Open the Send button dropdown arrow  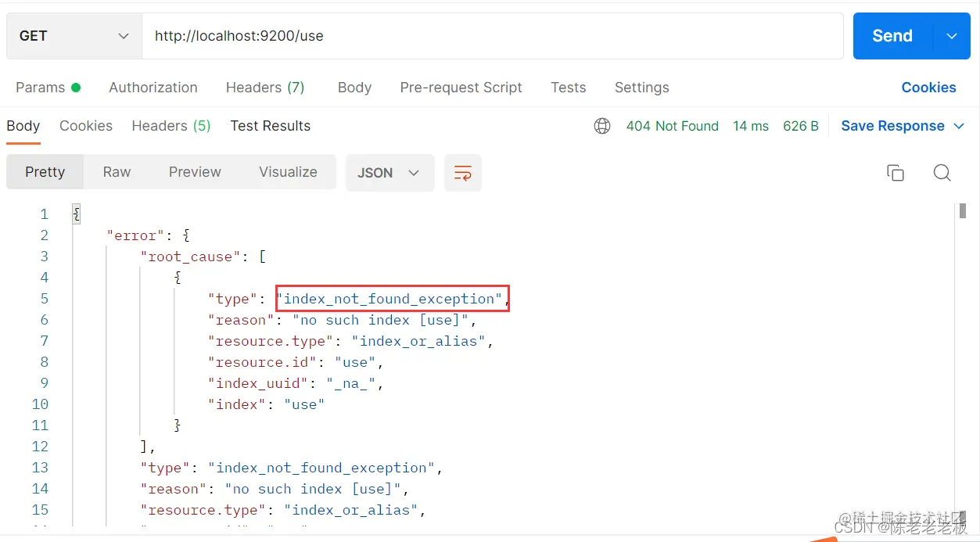click(x=952, y=36)
